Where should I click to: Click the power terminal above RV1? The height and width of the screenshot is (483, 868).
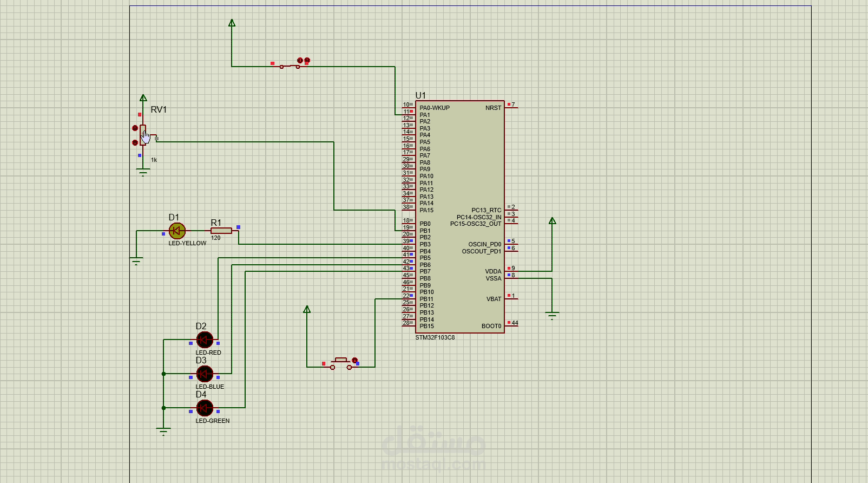[x=143, y=98]
